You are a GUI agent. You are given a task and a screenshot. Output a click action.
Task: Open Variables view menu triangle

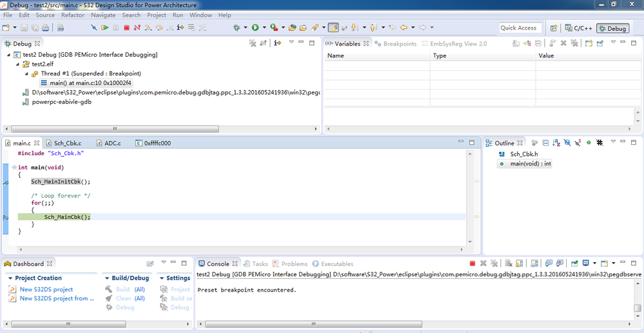pyautogui.click(x=613, y=42)
